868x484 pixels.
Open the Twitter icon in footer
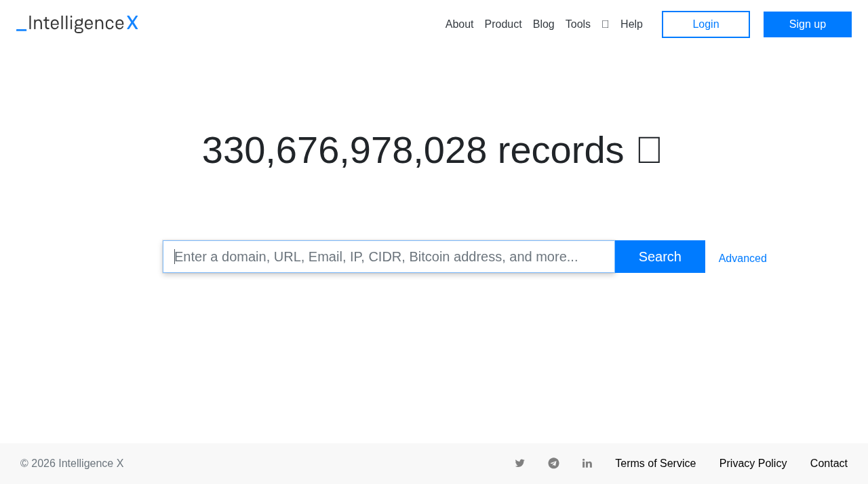click(x=519, y=463)
